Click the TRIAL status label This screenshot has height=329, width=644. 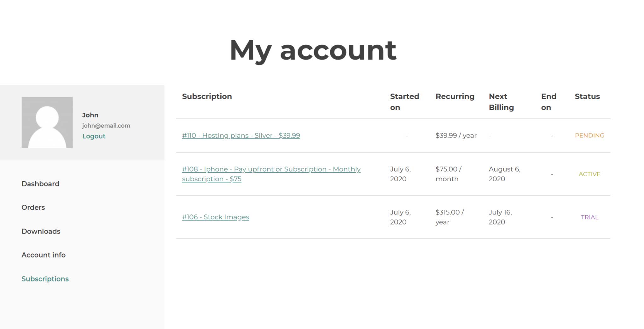[x=589, y=217]
